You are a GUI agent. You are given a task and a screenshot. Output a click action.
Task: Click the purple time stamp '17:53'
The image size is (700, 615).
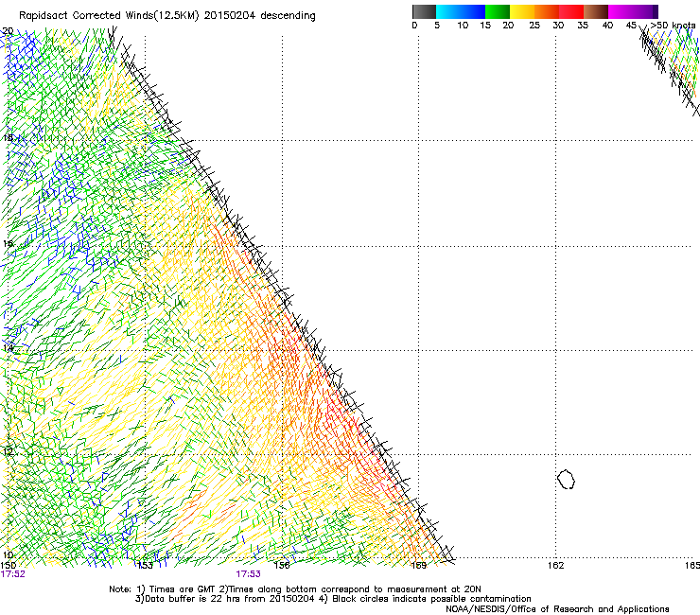point(248,574)
